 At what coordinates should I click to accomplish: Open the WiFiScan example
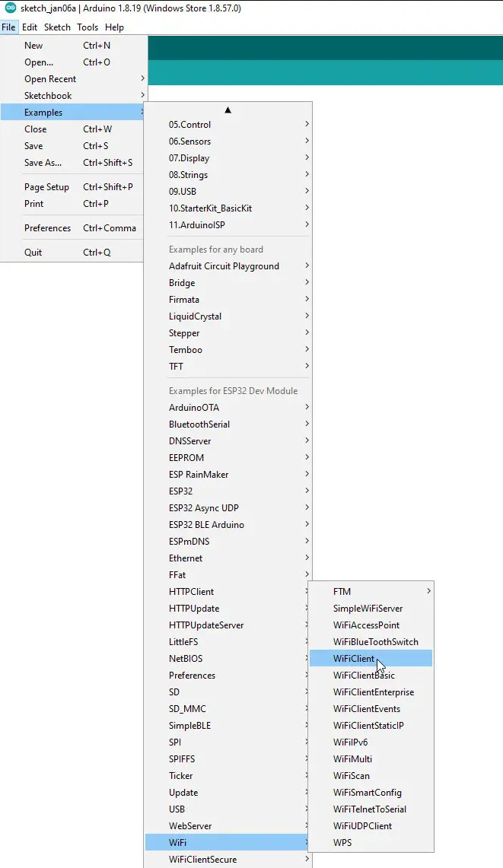pos(352,776)
